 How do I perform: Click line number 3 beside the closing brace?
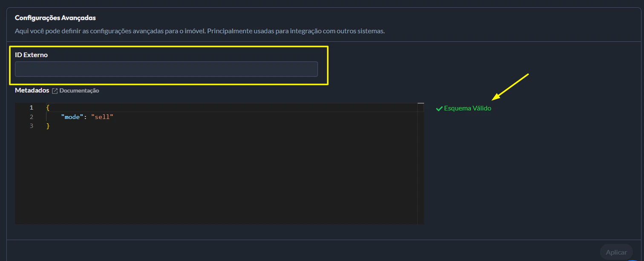[32, 125]
